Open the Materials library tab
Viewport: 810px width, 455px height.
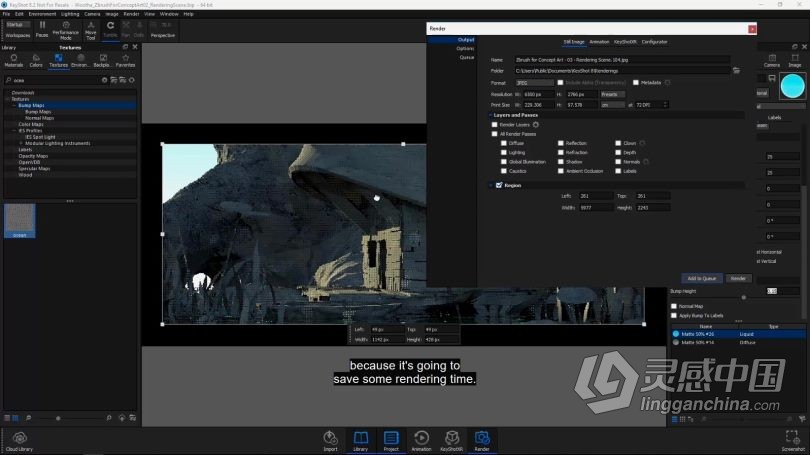[x=14, y=58]
